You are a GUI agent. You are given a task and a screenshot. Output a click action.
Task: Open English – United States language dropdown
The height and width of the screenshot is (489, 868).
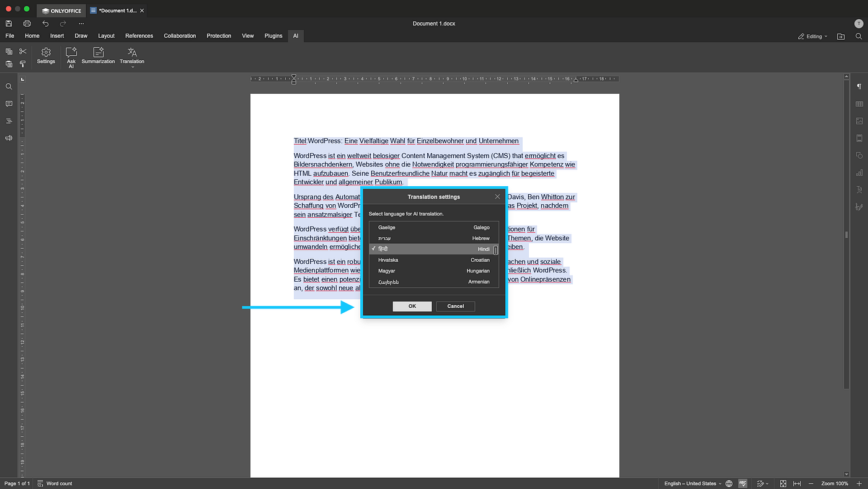point(693,483)
